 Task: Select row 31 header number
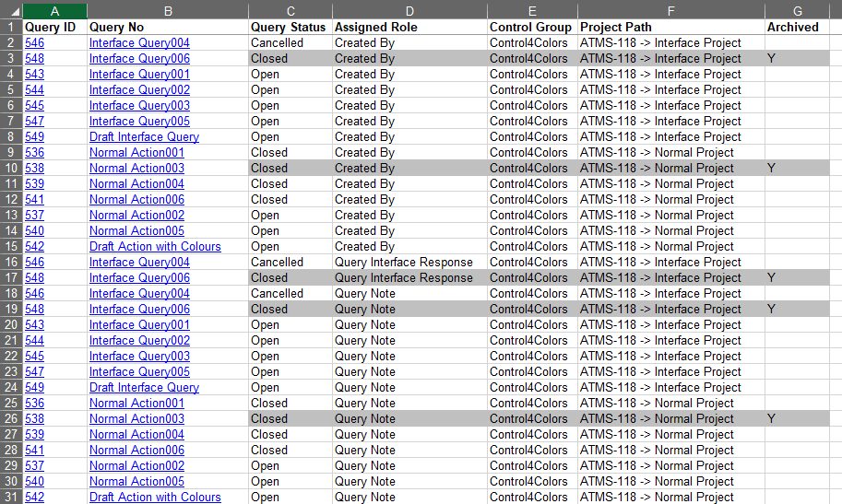click(x=11, y=497)
